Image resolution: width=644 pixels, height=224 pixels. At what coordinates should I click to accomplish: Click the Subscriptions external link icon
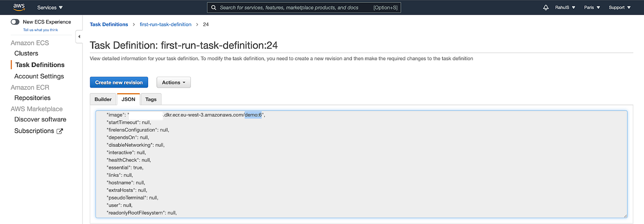[x=60, y=131]
